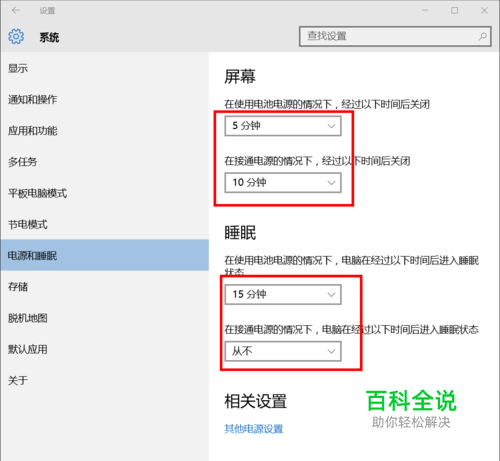Screen dimensions: 500x461
Task: Click the 屏幕 section heading
Action: 240,77
